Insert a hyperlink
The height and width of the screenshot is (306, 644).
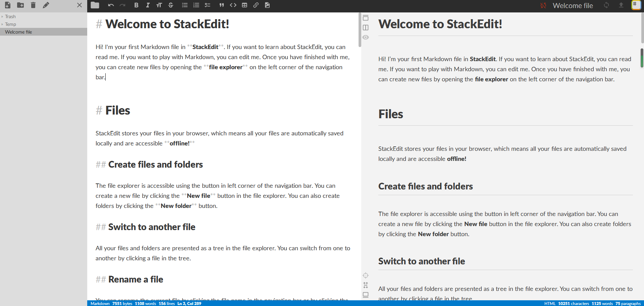coord(256,5)
